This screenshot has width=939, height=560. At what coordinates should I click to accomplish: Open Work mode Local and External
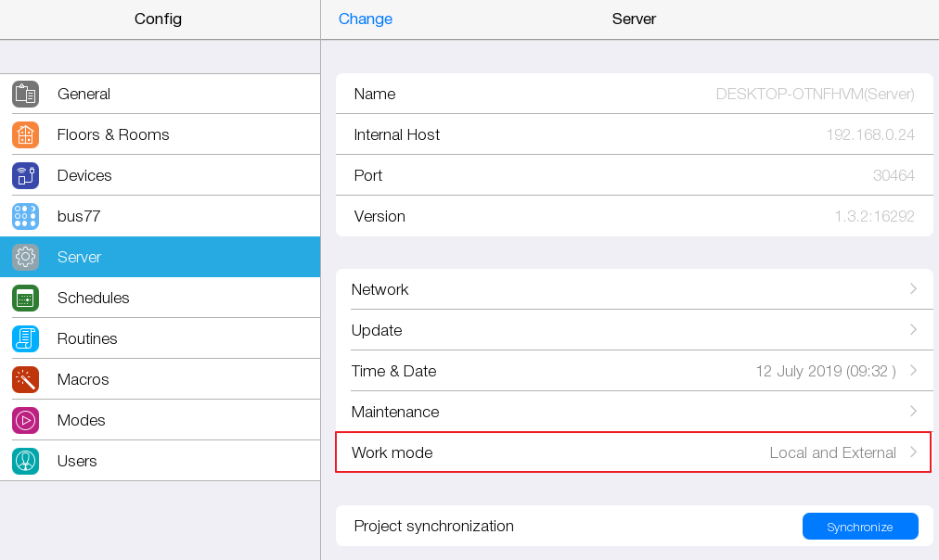(634, 452)
